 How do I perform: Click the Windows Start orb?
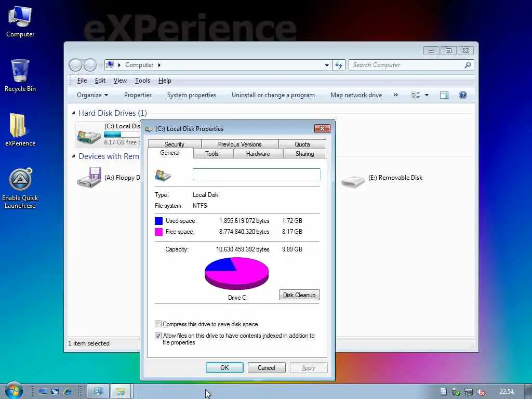pos(14,391)
